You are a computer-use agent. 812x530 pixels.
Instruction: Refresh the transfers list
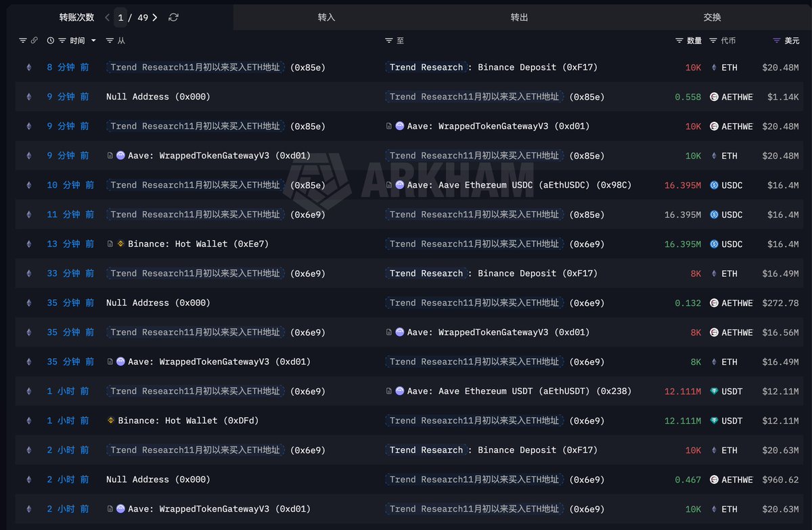[x=173, y=18]
